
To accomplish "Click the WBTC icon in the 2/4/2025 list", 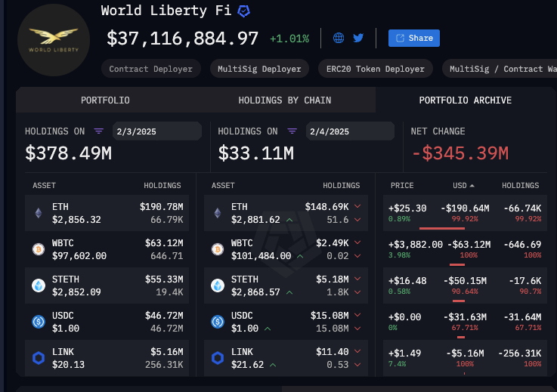I will [218, 249].
